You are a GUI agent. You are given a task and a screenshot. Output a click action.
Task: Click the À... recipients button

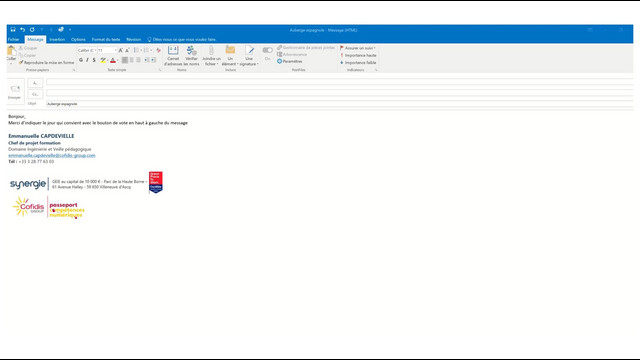[35, 83]
